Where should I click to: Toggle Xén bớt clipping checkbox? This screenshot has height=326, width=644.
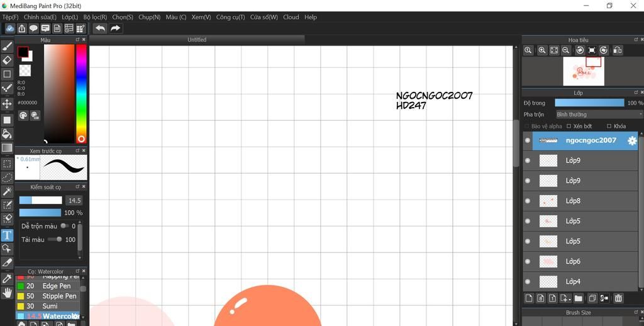pos(569,126)
